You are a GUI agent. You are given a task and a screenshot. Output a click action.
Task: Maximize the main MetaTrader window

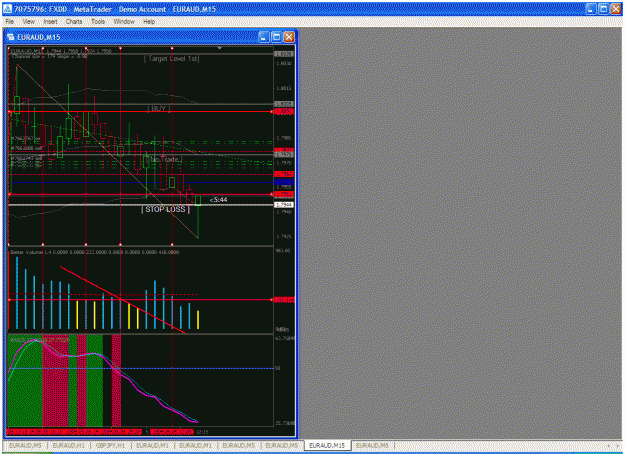[x=603, y=9]
